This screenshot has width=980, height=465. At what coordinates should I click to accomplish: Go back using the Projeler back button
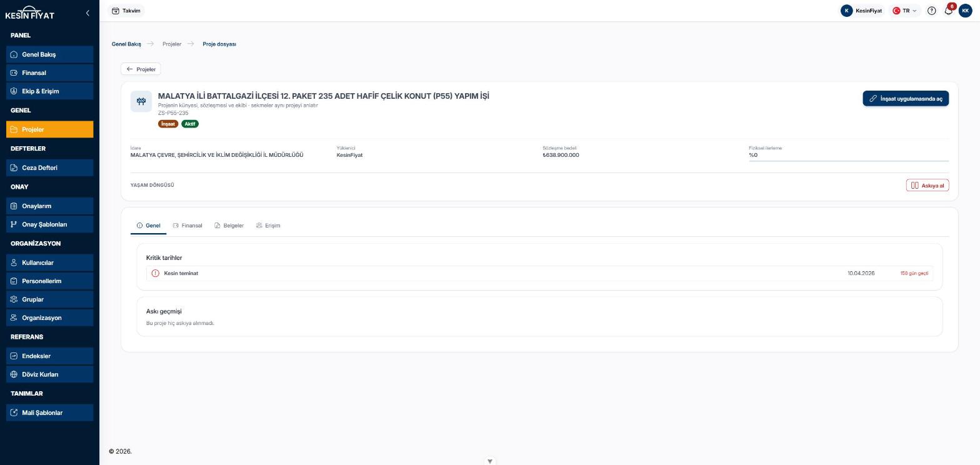pos(141,69)
